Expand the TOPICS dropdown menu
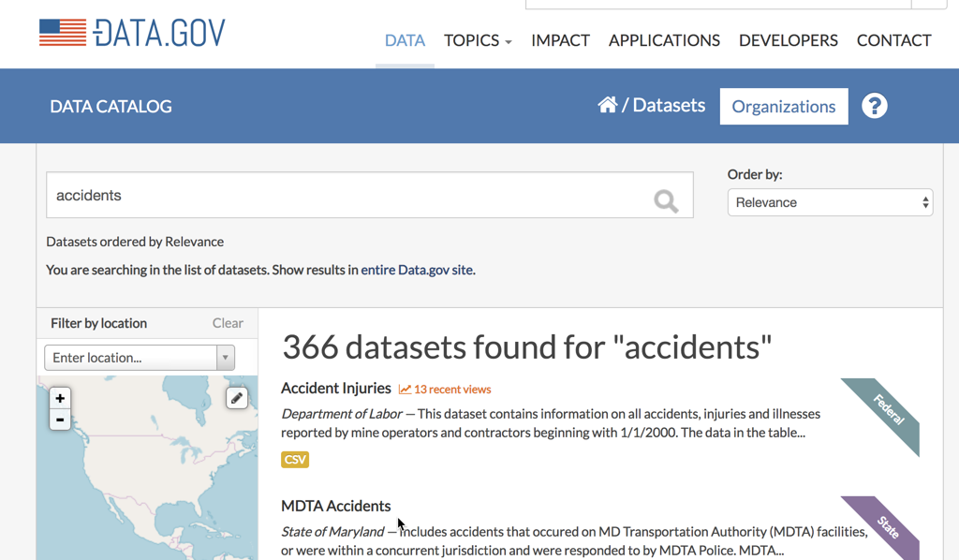 coord(478,40)
